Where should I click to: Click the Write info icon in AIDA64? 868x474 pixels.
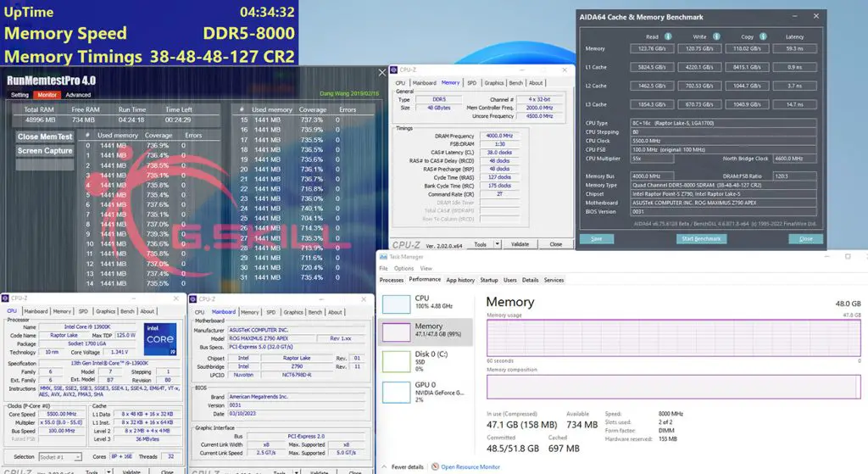(716, 36)
